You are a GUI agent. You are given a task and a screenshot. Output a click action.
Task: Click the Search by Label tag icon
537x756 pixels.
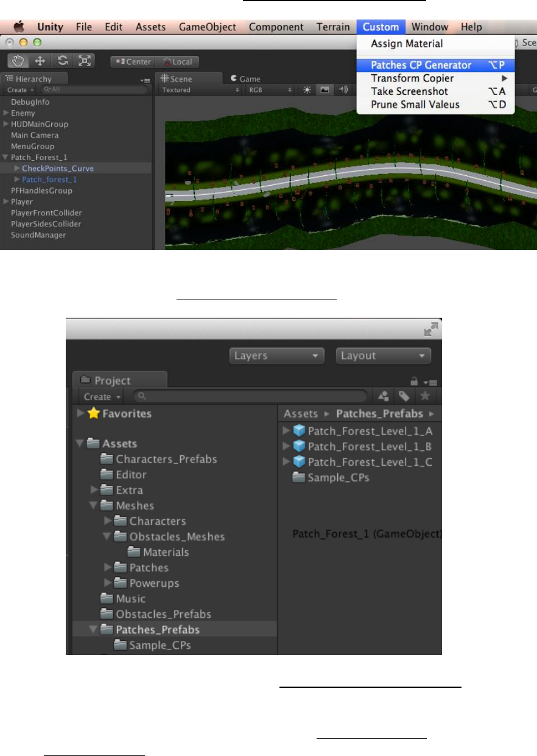[x=404, y=396]
